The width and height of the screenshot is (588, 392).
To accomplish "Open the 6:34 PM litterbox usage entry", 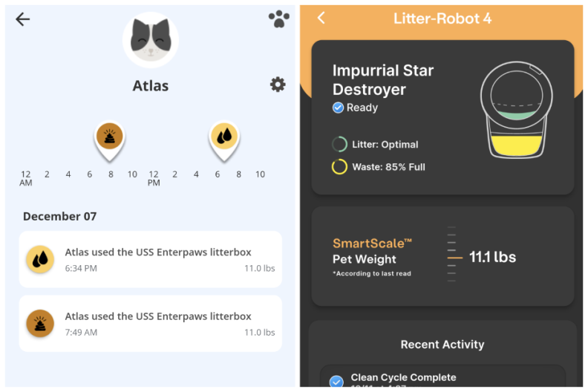I will pyautogui.click(x=151, y=259).
